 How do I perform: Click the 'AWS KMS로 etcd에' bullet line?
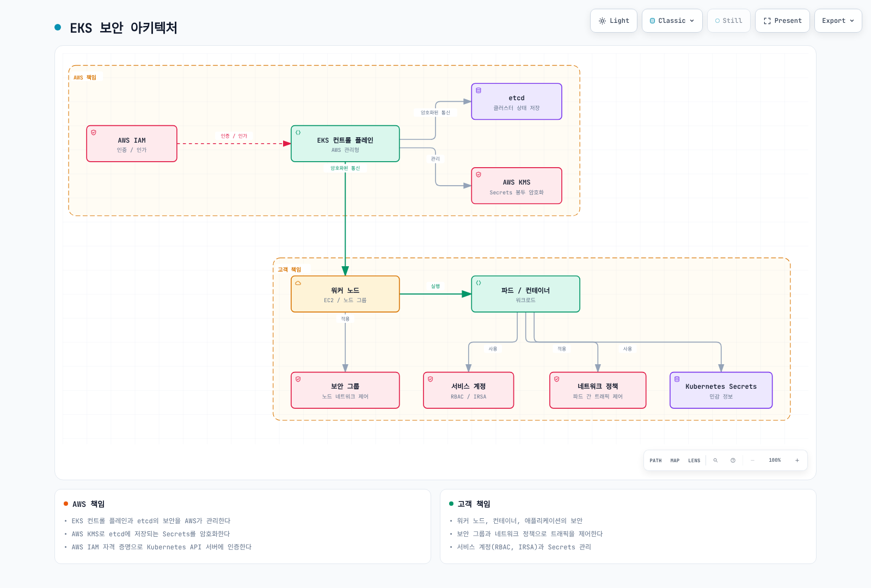(x=151, y=534)
